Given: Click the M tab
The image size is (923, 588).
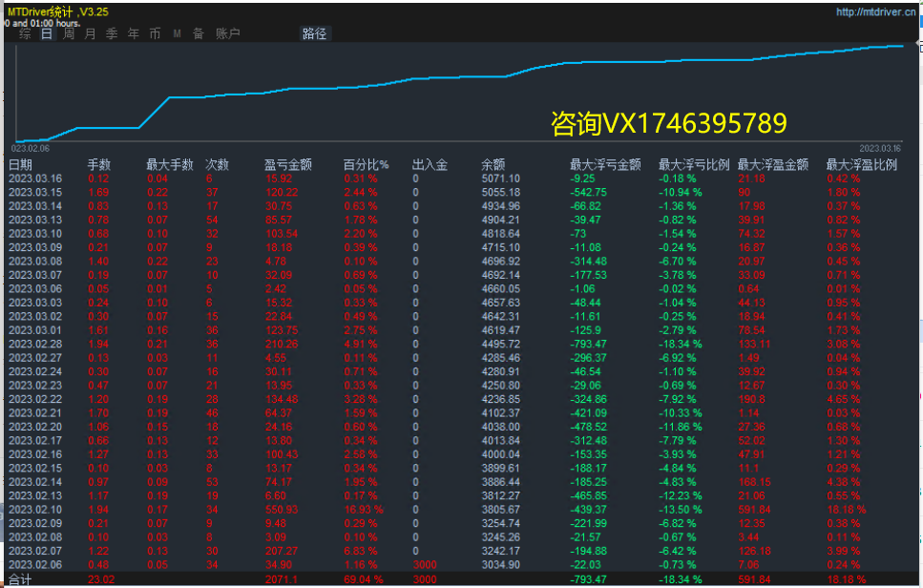Looking at the screenshot, I should 178,33.
